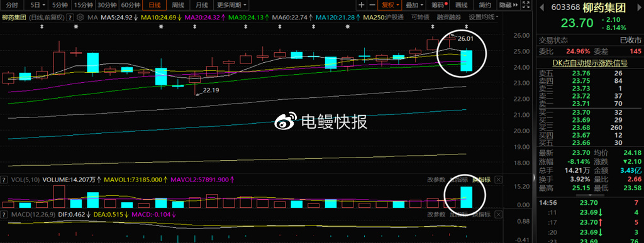Hide side panel with 隐藏 button
The image size is (644, 243).
(x=508, y=5)
